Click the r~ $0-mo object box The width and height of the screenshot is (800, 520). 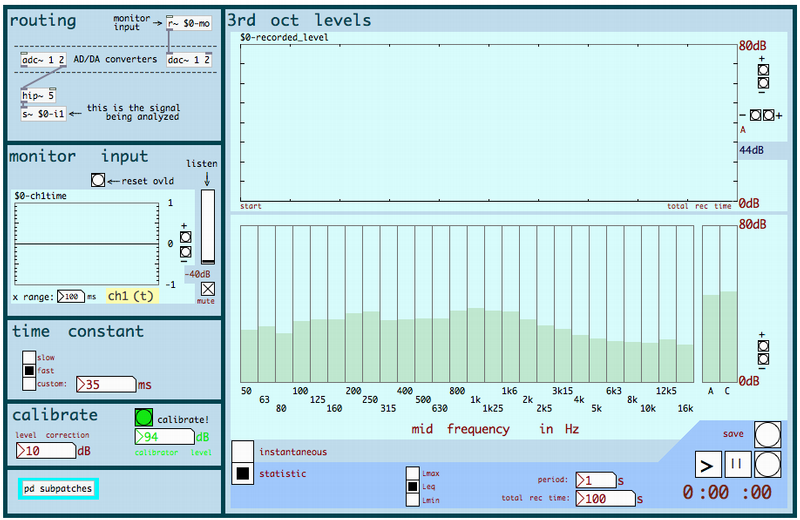point(189,23)
